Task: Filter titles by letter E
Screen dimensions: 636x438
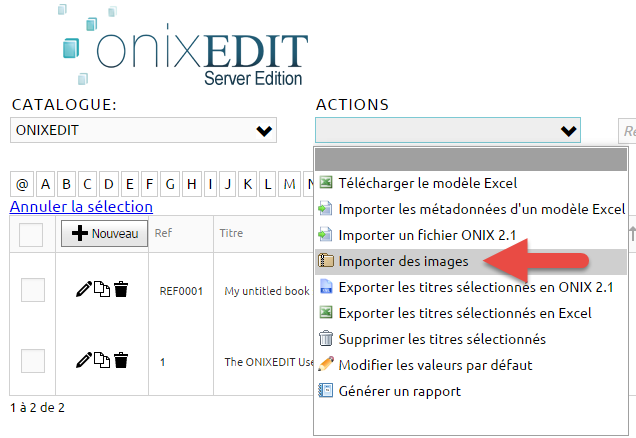Action: pyautogui.click(x=130, y=185)
